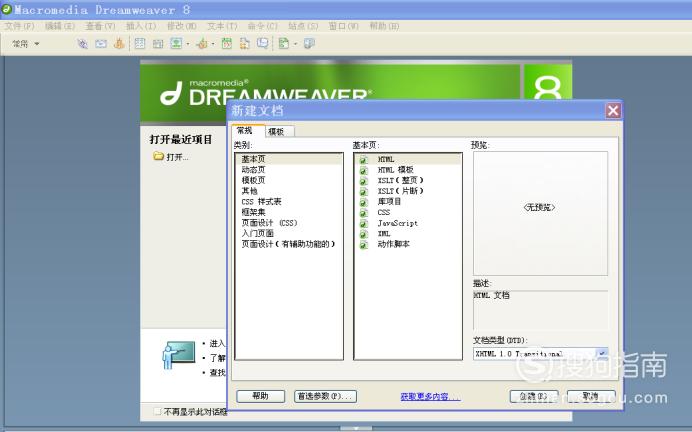Viewport: 692px width, 432px height.
Task: Select 页面设计 (CSS) in the 类别 list
Action: click(289, 223)
